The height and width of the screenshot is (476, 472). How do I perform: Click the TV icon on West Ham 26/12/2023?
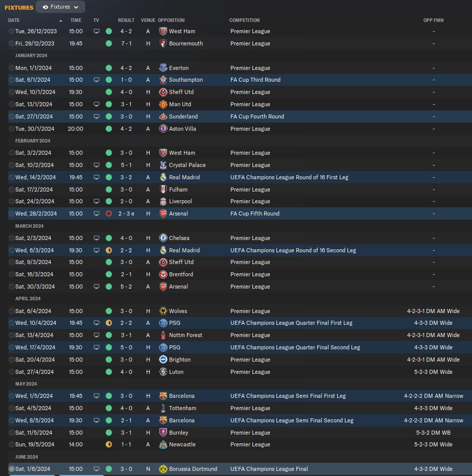(96, 31)
